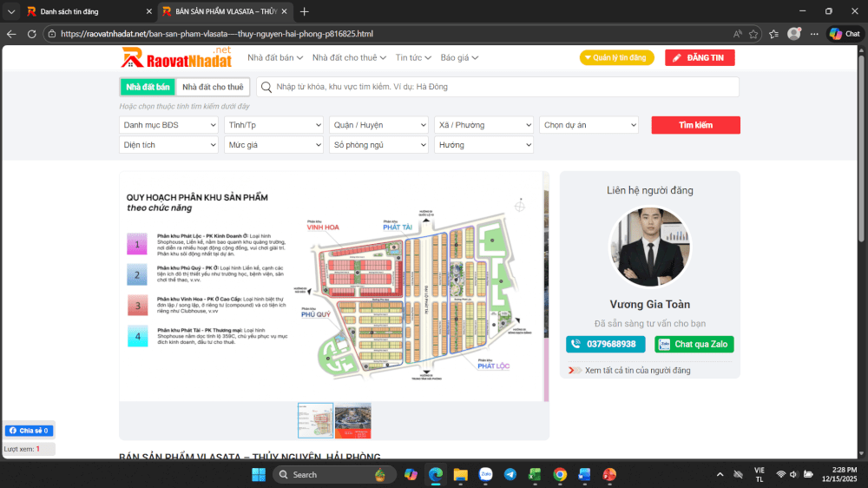Open new browser tab plus icon

tap(304, 11)
